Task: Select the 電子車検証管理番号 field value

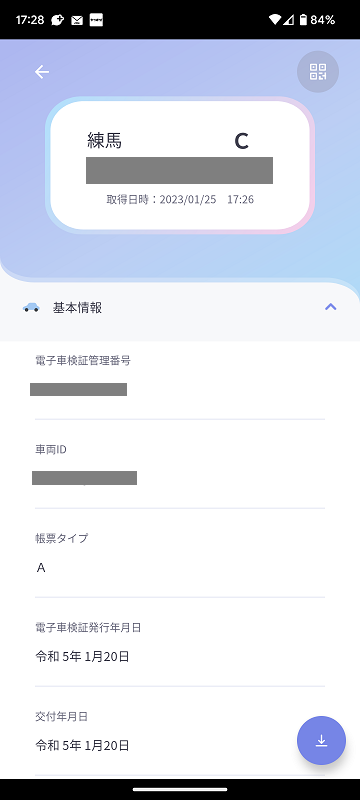Action: 79,389
